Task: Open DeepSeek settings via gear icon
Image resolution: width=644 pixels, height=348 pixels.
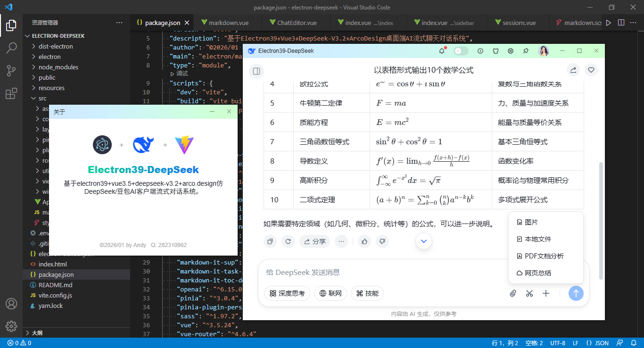Action: (510, 50)
